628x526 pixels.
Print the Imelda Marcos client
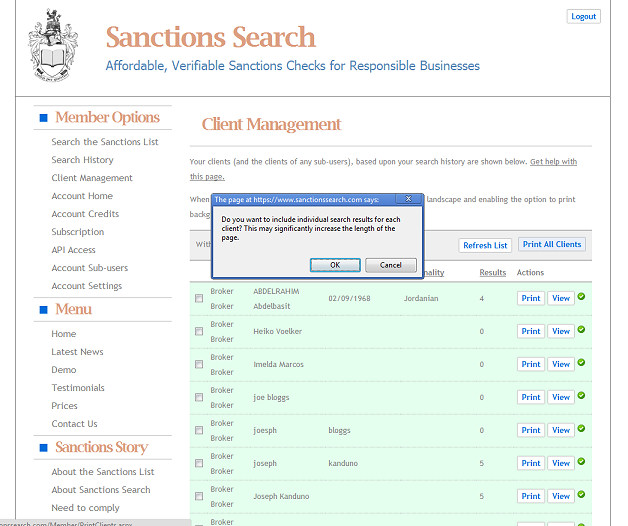pos(531,364)
